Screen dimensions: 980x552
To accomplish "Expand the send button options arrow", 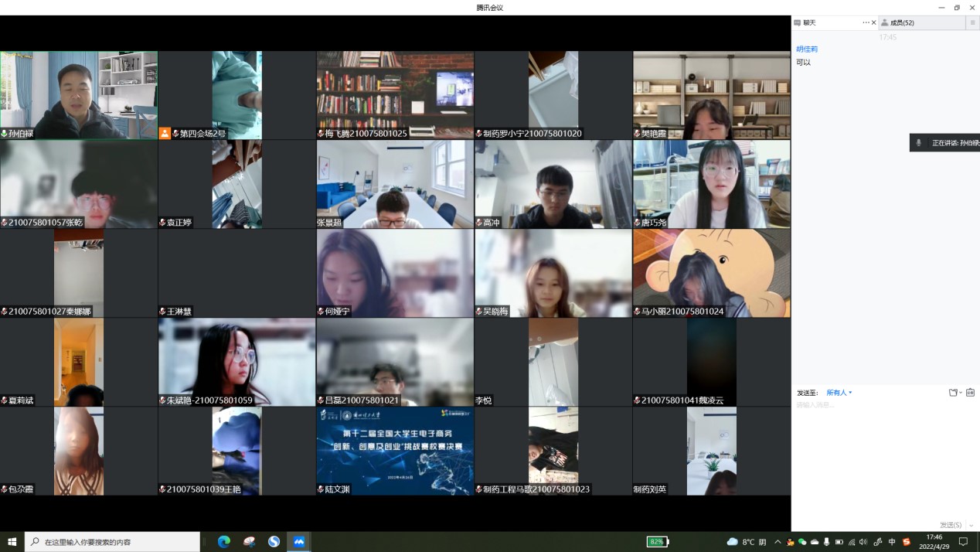I will pyautogui.click(x=971, y=525).
